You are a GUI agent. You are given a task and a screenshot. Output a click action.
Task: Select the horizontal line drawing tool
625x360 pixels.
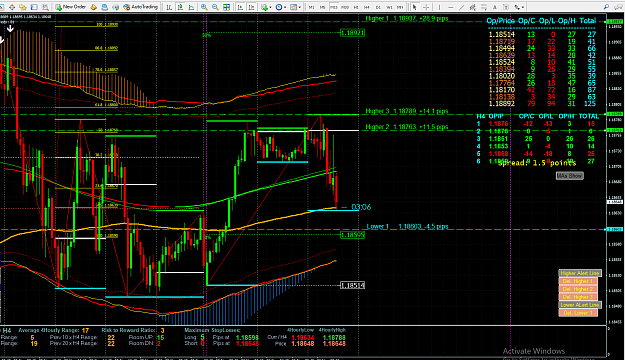click(450, 7)
